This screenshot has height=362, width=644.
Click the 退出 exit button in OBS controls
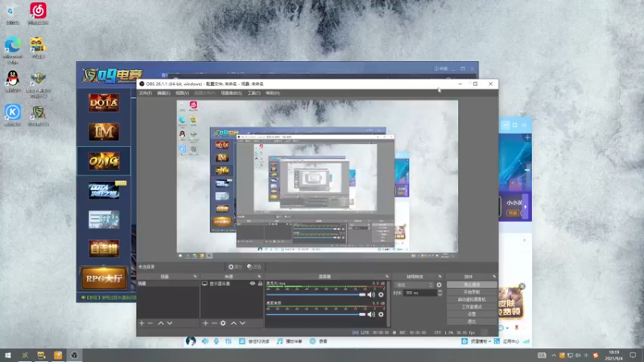pos(472,321)
